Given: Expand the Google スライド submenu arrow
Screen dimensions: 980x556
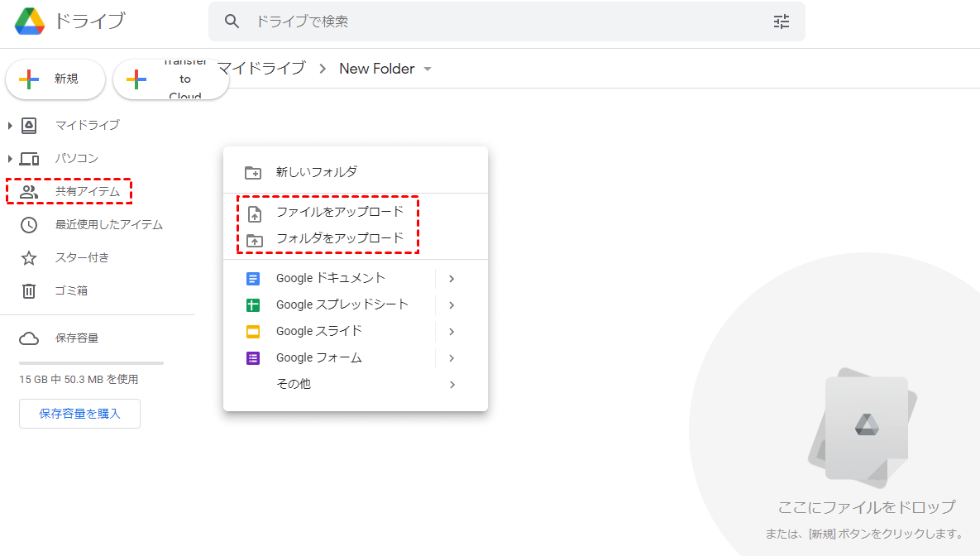Looking at the screenshot, I should pyautogui.click(x=452, y=332).
